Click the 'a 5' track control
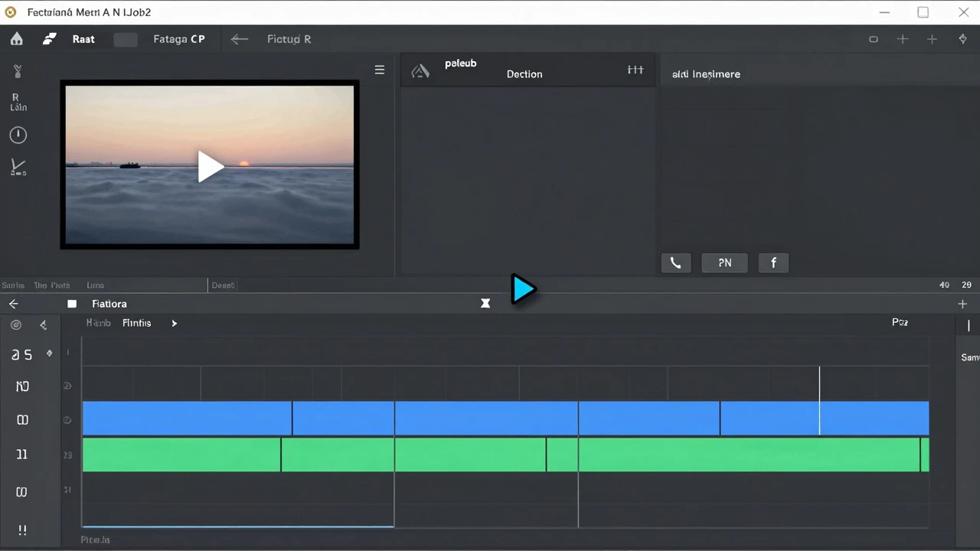 pos(22,354)
